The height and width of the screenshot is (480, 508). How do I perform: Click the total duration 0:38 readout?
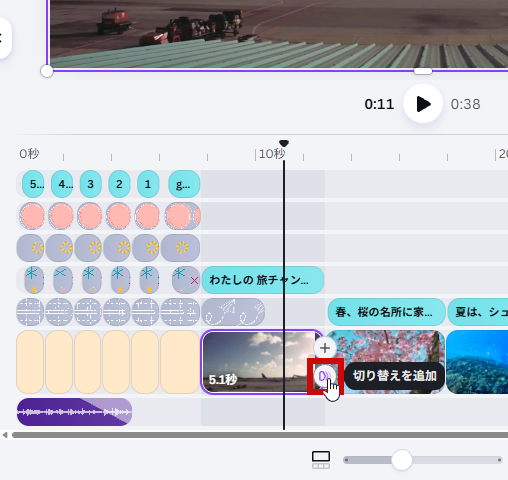tap(466, 104)
